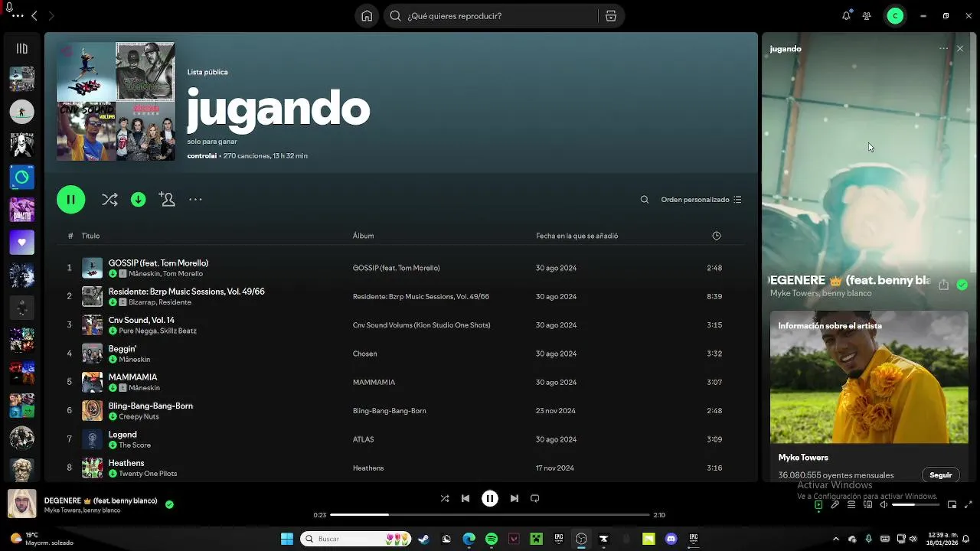Toggle saved checkmark in Now Playing panel
This screenshot has width=980, height=551.
tap(962, 285)
